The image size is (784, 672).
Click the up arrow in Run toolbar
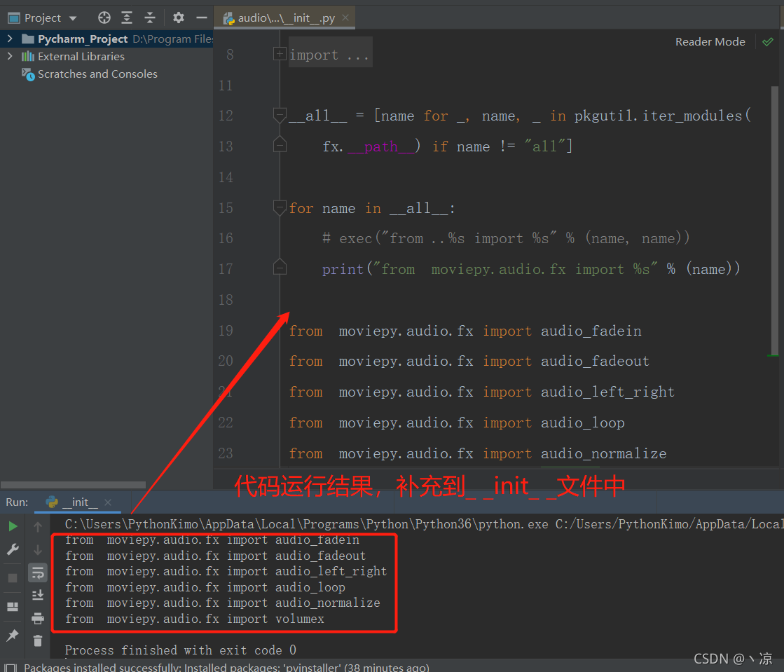(38, 526)
